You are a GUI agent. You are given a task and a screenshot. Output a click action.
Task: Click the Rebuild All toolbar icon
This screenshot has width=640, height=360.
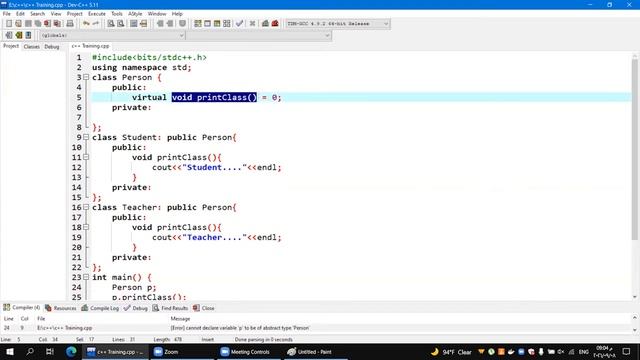tap(227, 24)
